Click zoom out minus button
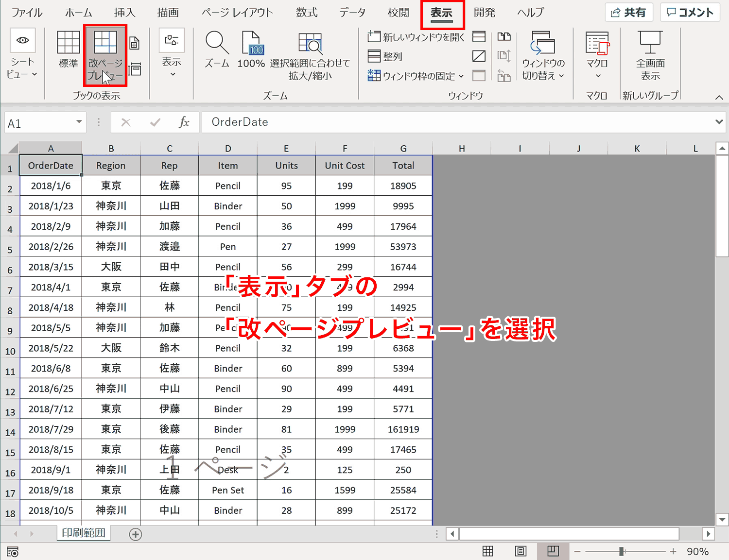729x560 pixels. point(577,551)
